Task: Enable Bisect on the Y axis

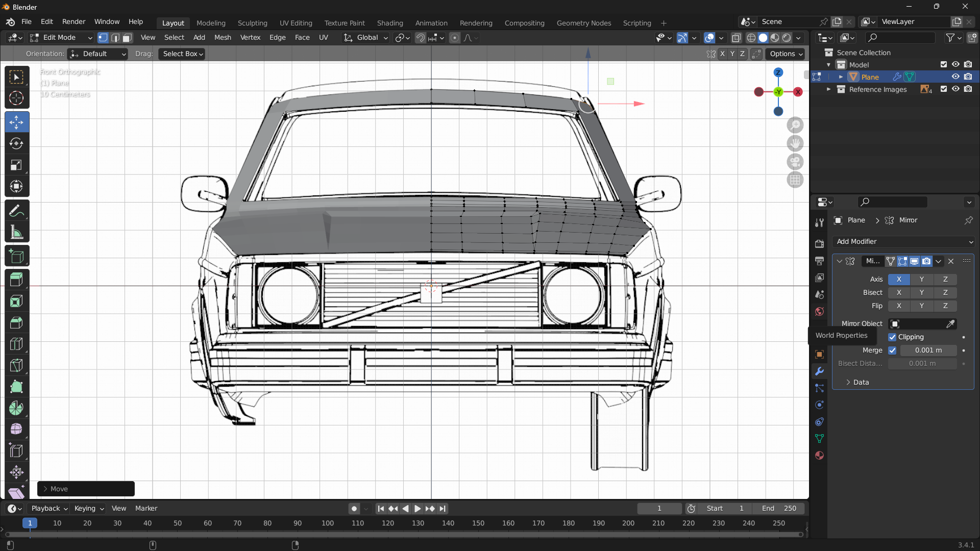Action: pos(921,293)
